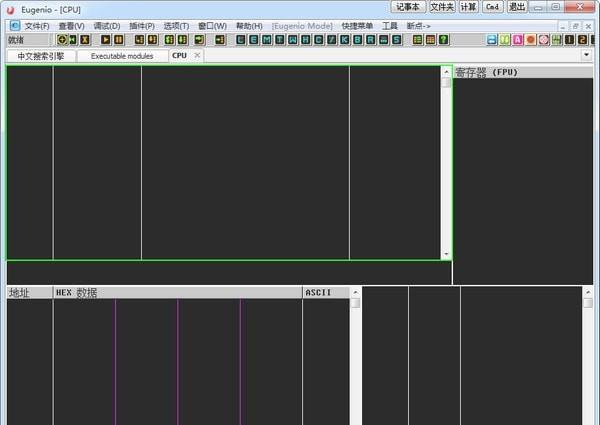Open the 窗口(W) menu
600x425 pixels.
point(212,26)
